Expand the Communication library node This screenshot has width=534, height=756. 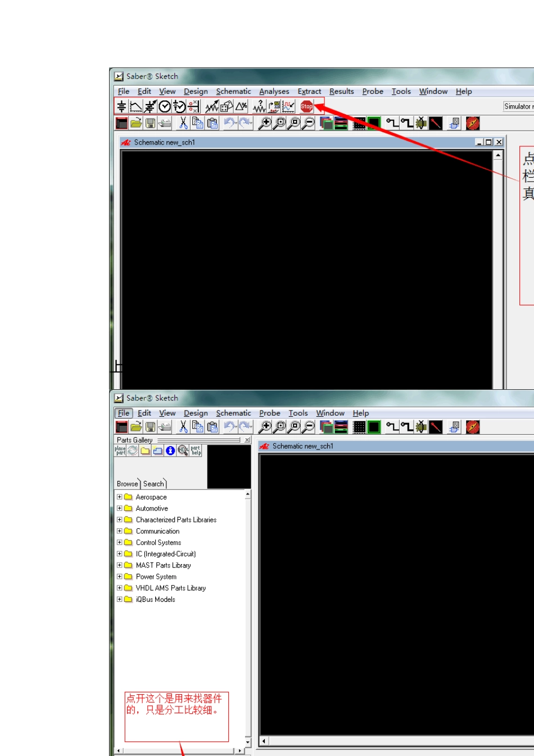tap(119, 531)
